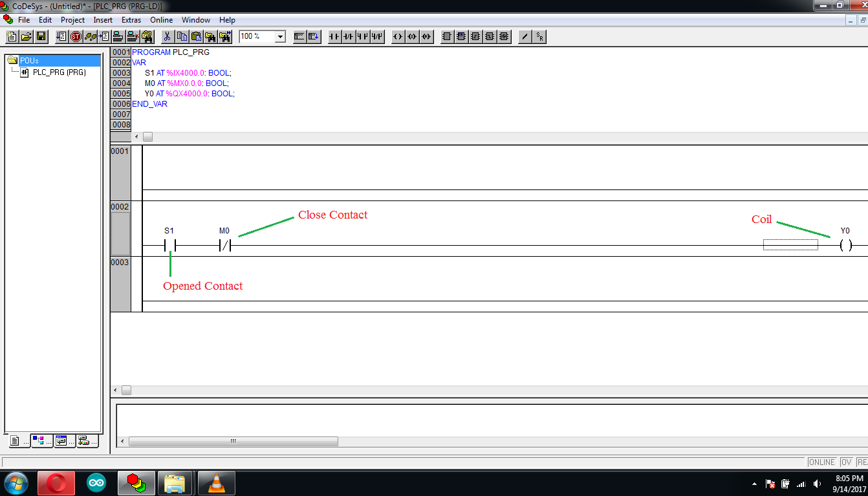Click the message pane horizontal scrollbar thumb
This screenshot has height=496, width=868.
233,442
